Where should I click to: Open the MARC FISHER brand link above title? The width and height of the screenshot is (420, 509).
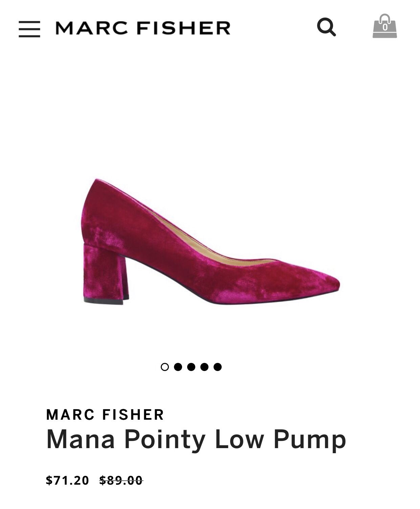(105, 415)
